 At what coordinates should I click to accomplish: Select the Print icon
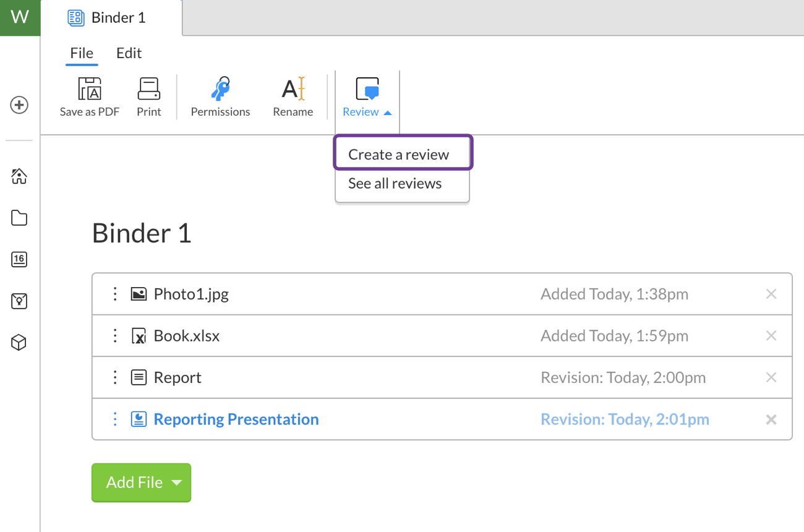tap(148, 88)
